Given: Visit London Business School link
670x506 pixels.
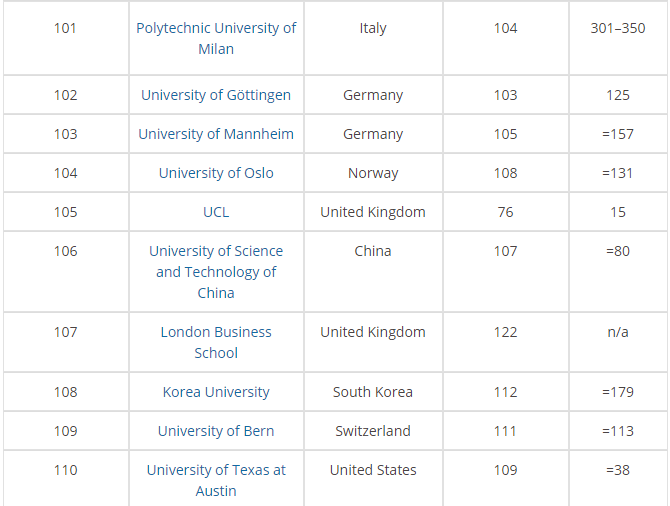Looking at the screenshot, I should point(216,342).
